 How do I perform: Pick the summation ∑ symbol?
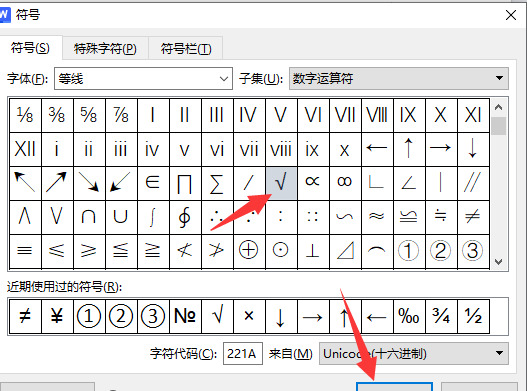[x=217, y=183]
